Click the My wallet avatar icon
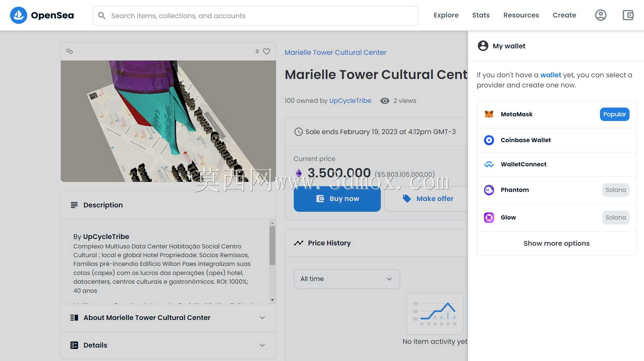The height and width of the screenshot is (361, 644). point(483,46)
